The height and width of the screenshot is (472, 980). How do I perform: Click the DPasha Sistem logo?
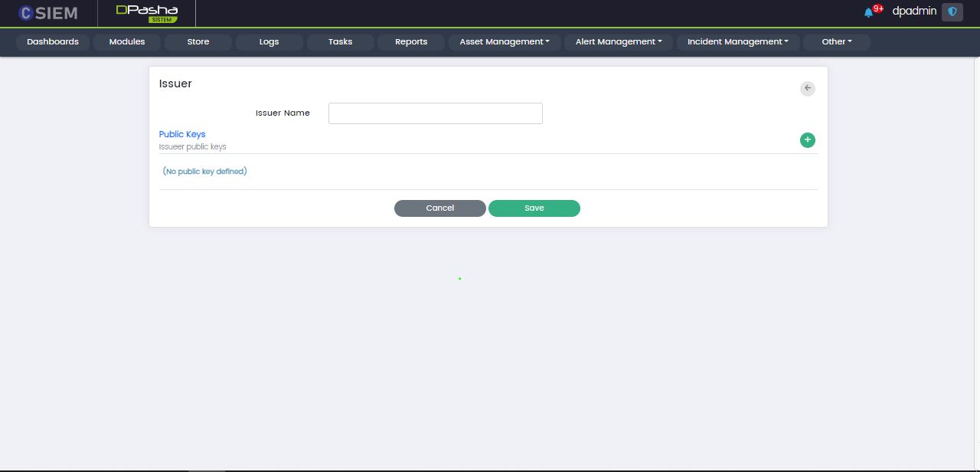click(147, 13)
